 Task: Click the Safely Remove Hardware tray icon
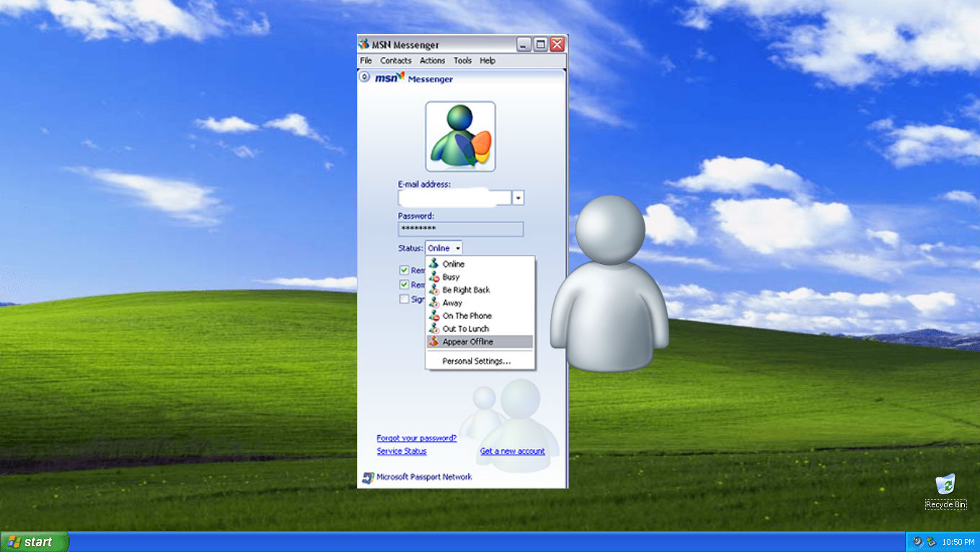click(931, 542)
